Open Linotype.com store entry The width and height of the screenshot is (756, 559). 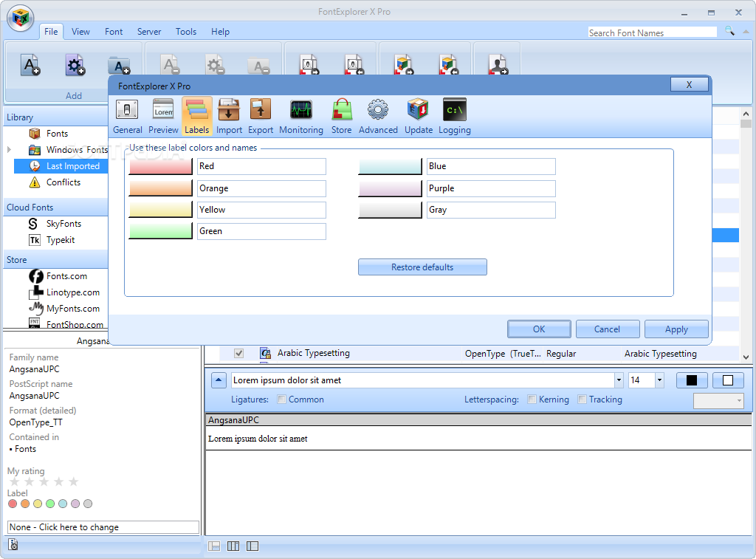tap(73, 292)
